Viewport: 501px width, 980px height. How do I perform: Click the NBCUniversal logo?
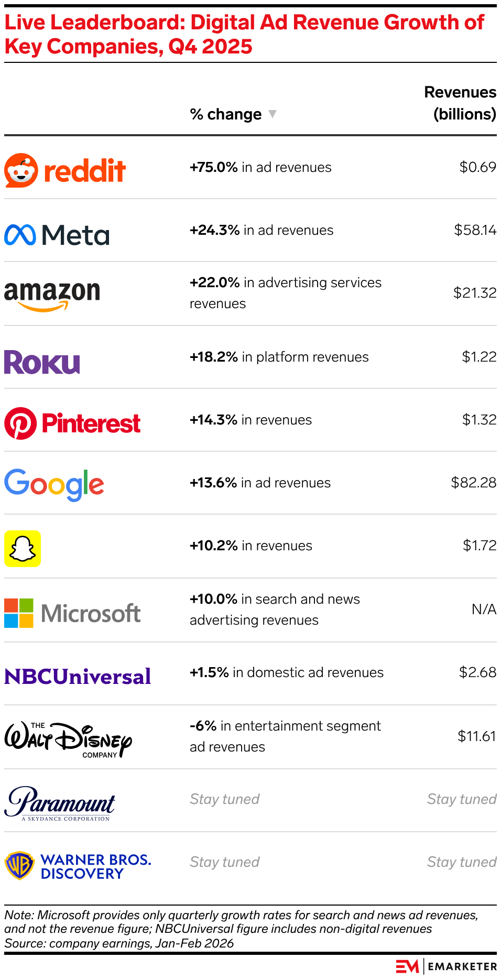[x=78, y=677]
